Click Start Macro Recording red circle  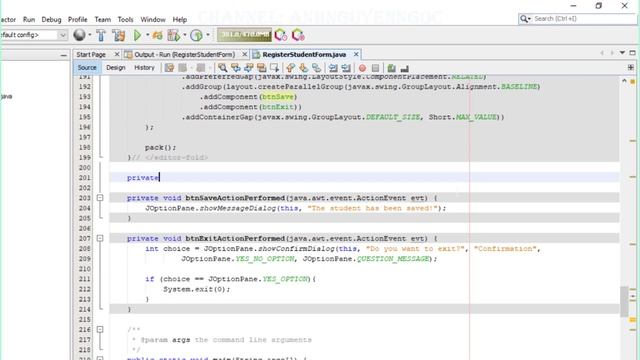tap(362, 68)
